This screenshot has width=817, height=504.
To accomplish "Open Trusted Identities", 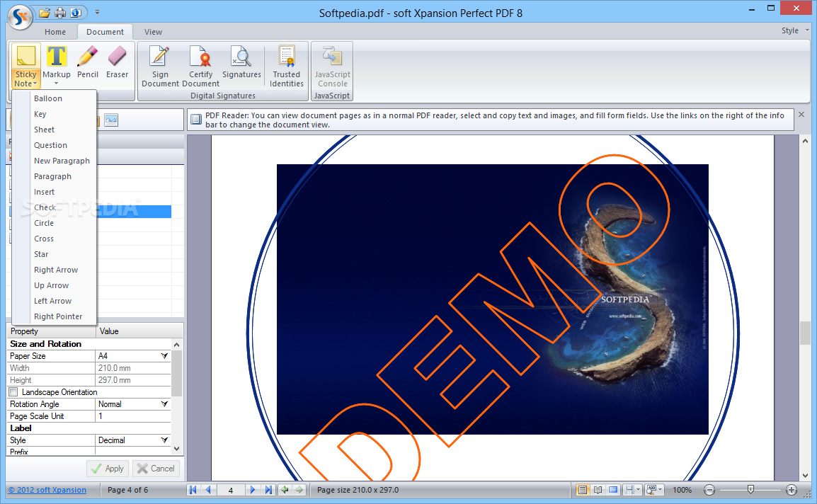I will click(x=287, y=66).
